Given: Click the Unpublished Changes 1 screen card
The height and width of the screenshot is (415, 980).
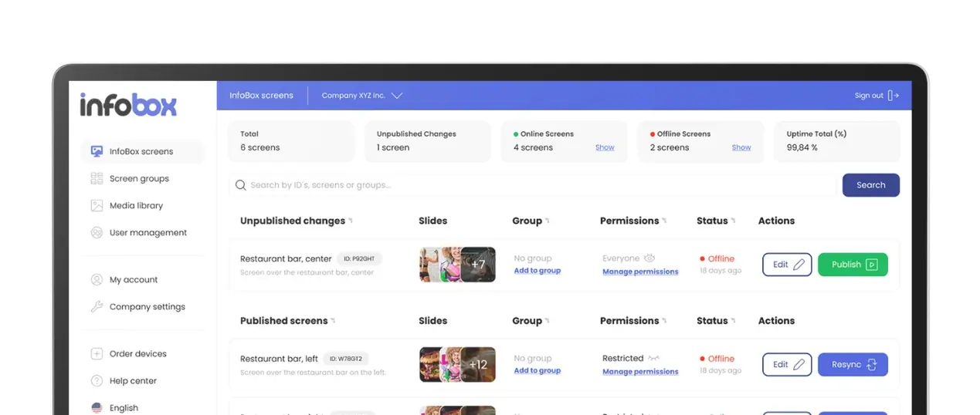Looking at the screenshot, I should pyautogui.click(x=428, y=141).
